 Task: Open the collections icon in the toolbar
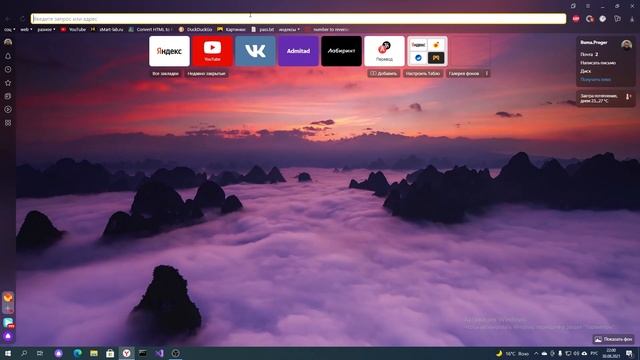click(x=618, y=19)
